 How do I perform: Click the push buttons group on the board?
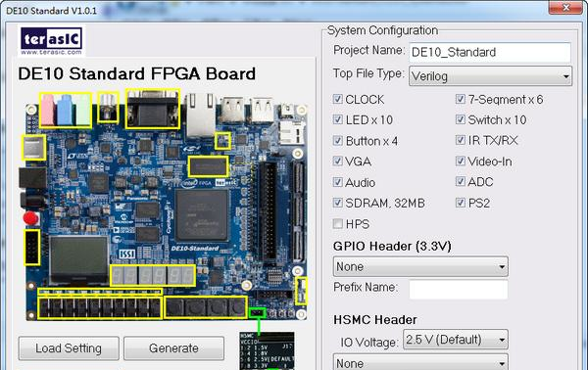click(x=206, y=307)
